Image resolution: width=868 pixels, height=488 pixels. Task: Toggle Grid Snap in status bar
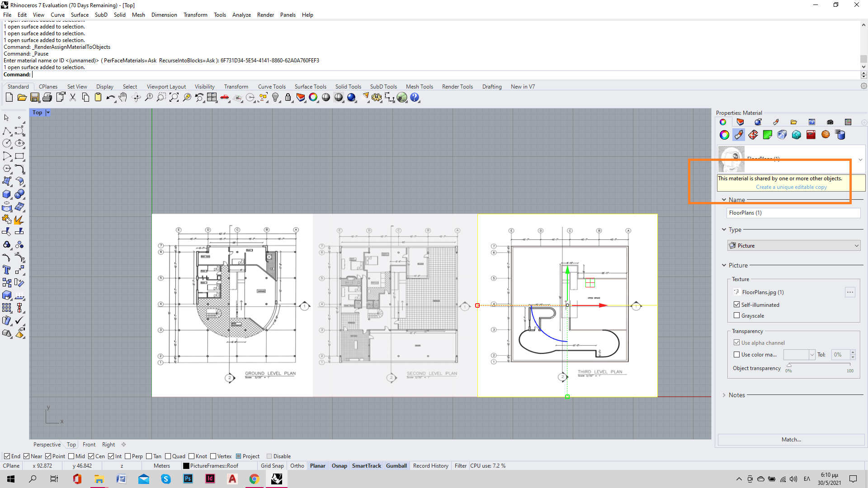point(272,466)
